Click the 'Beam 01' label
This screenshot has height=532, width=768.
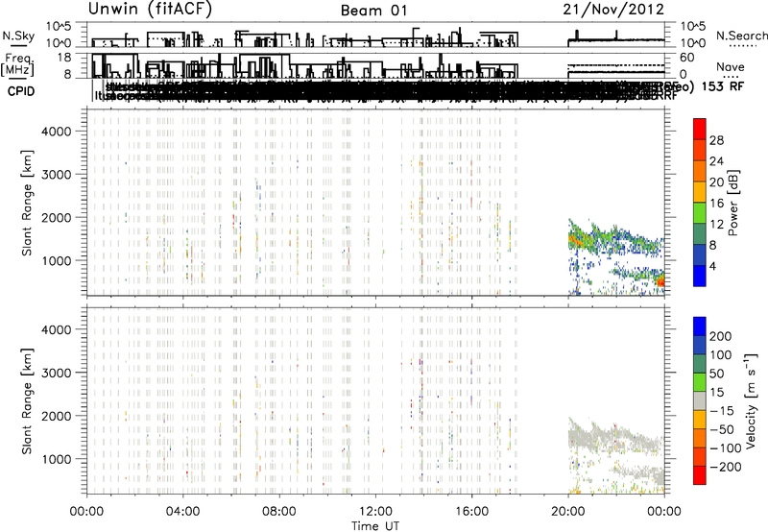[373, 11]
